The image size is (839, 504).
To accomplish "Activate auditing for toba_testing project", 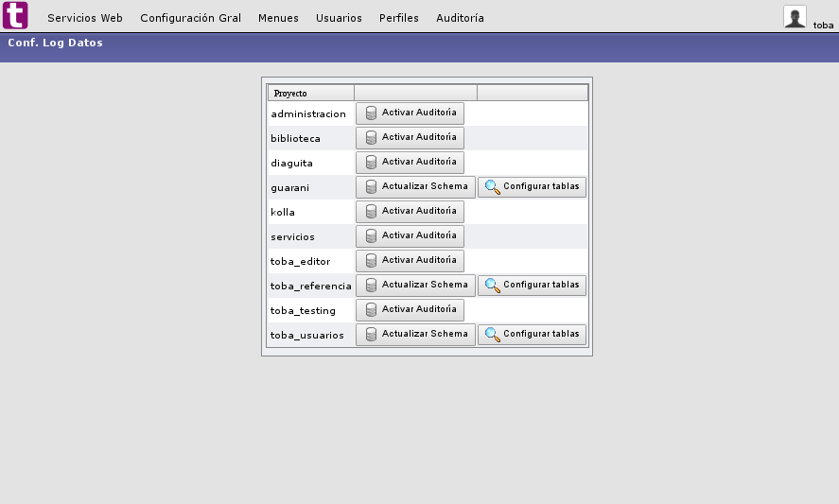I will [x=410, y=310].
